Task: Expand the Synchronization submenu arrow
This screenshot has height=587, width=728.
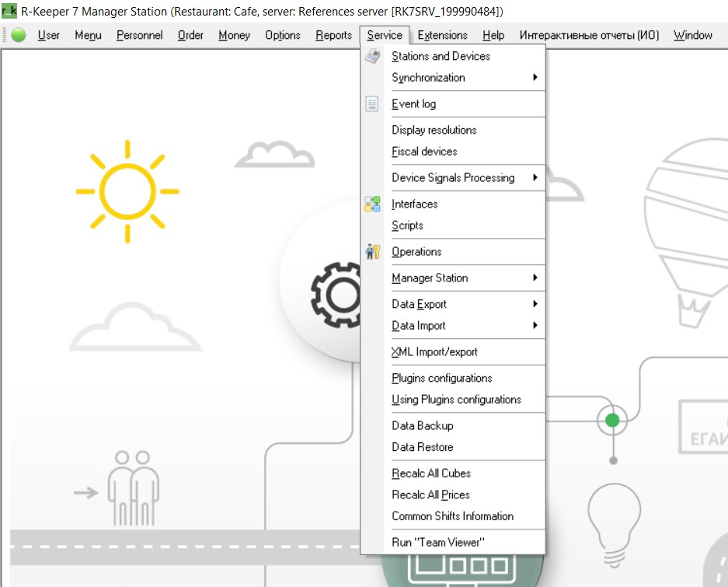Action: pyautogui.click(x=535, y=77)
